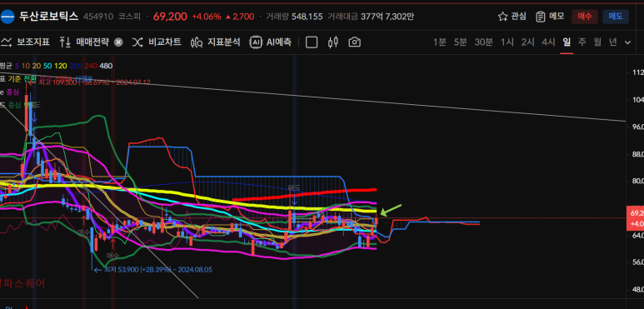Click the purple 5 moving average label

17,66
